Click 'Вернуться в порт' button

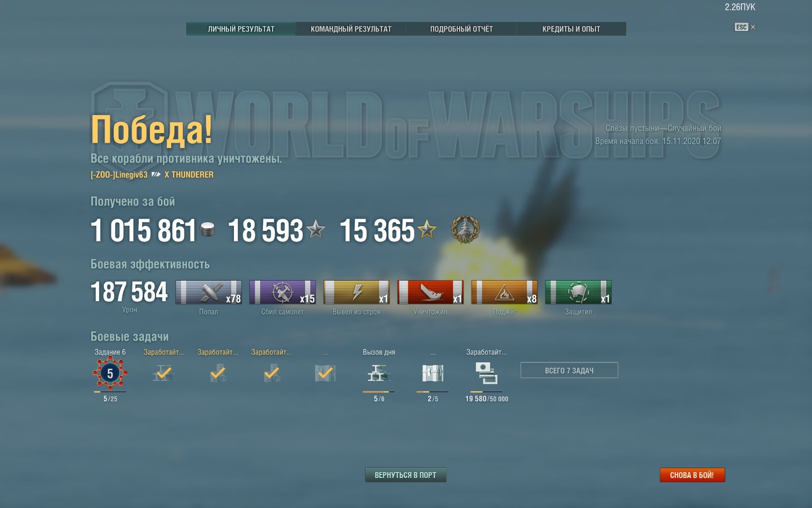[x=406, y=475]
